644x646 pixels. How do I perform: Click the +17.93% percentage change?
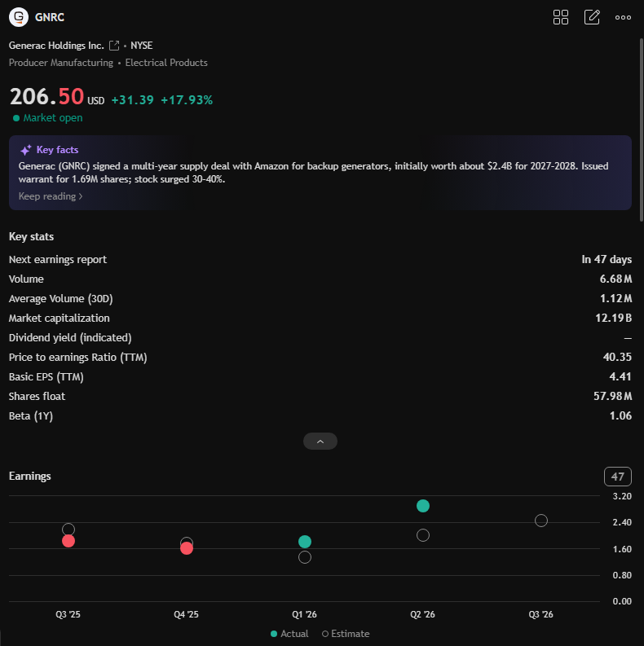tap(187, 100)
